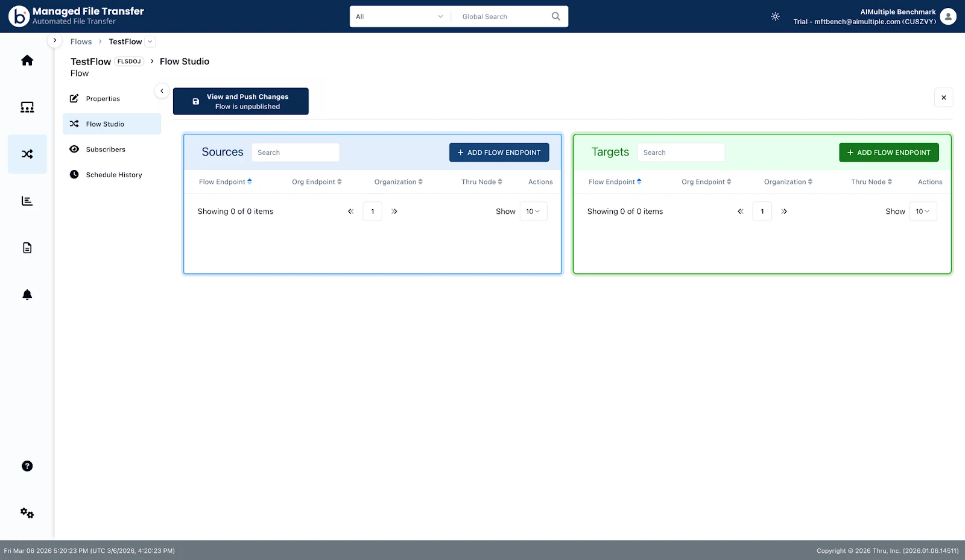
Task: Open the Home icon in sidebar
Action: pyautogui.click(x=27, y=60)
